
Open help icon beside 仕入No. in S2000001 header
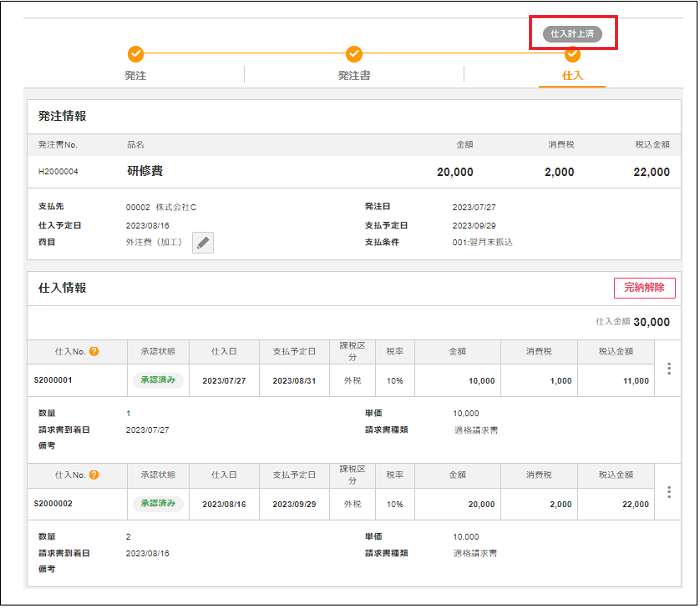94,351
